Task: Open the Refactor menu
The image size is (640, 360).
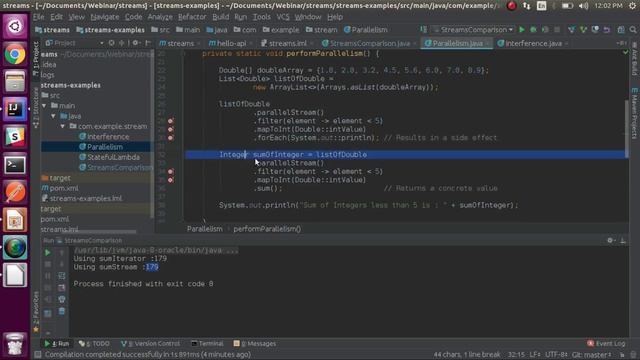Action: [192, 17]
